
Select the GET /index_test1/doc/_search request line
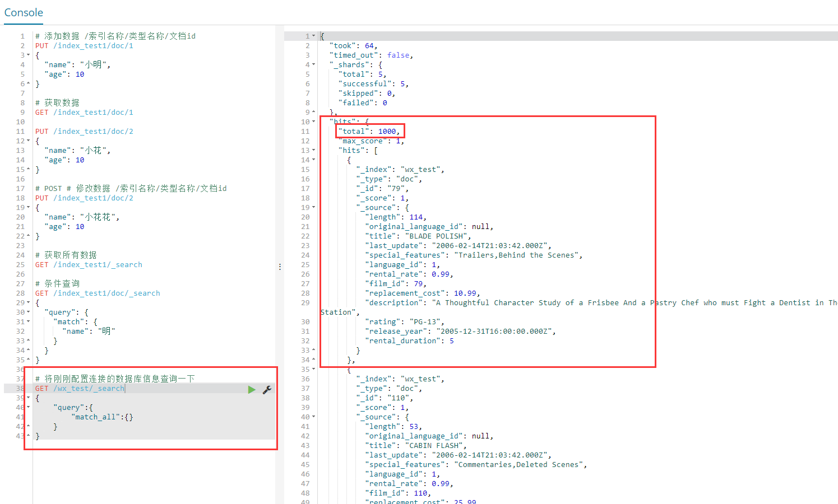(x=98, y=293)
